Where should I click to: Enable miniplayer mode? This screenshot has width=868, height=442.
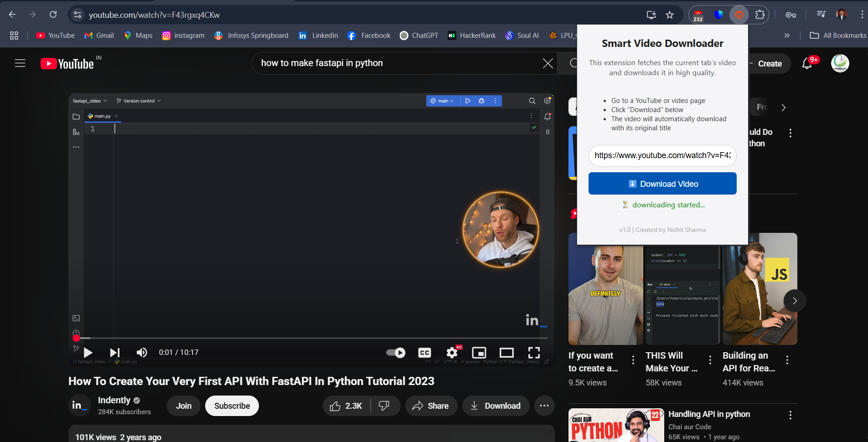tap(479, 353)
